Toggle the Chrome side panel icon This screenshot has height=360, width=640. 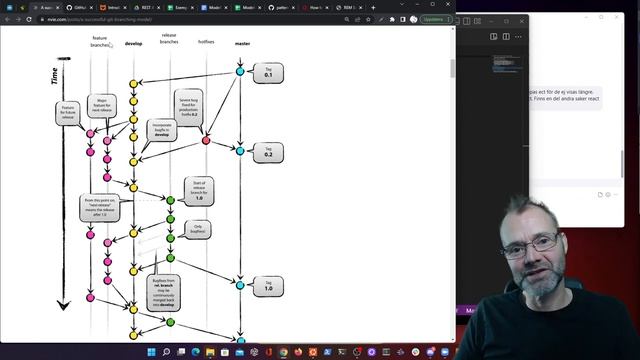point(403,19)
